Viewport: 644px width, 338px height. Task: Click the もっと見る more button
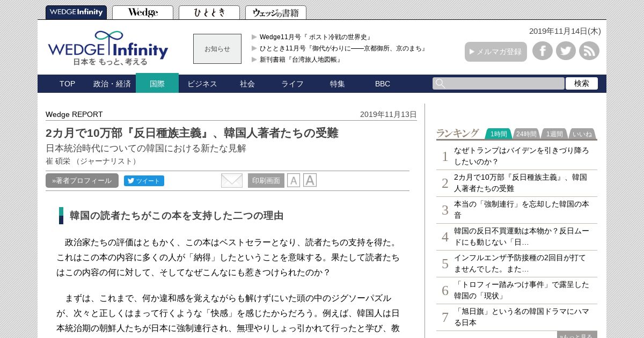click(x=577, y=335)
